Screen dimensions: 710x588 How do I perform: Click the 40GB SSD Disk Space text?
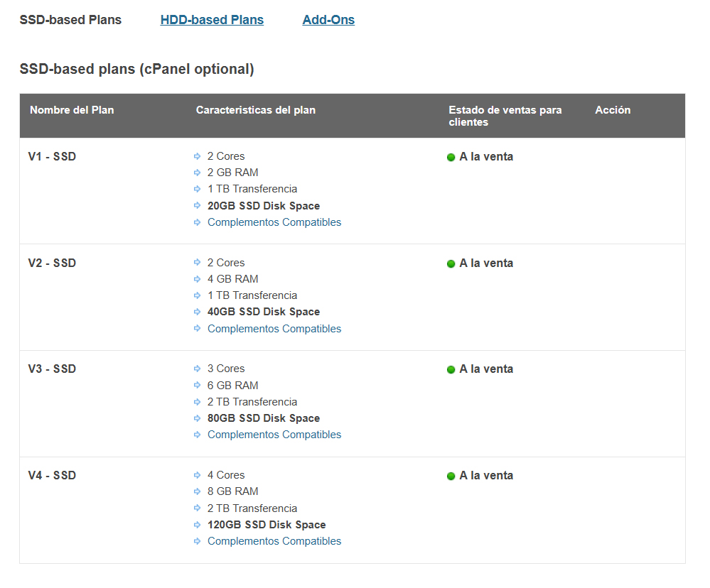coord(264,312)
